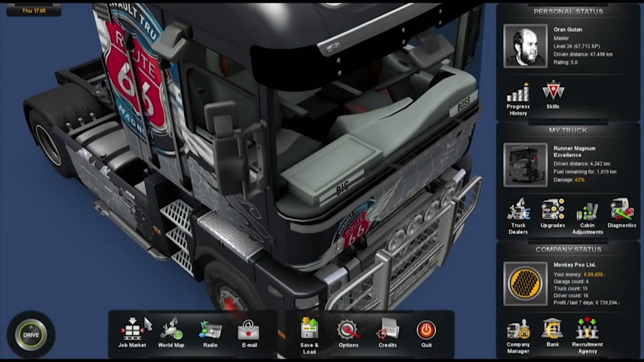
Task: Open Cabin Adjustments
Action: click(587, 212)
